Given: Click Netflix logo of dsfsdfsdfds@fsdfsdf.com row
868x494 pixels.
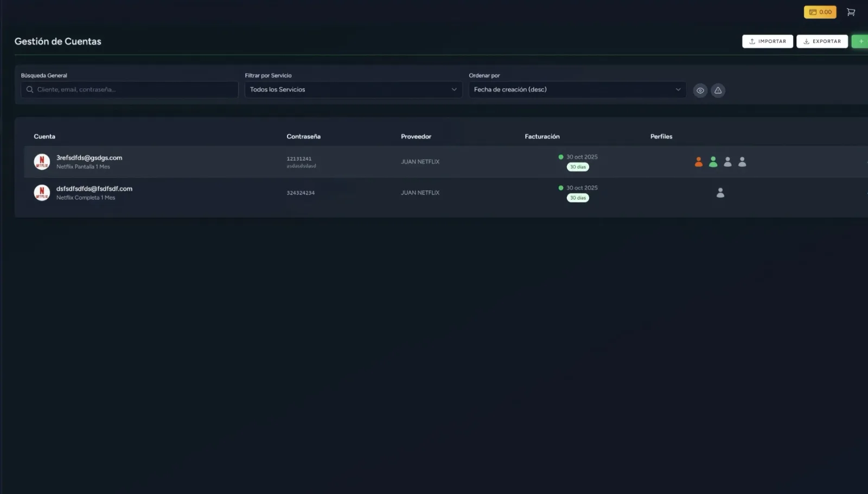Looking at the screenshot, I should pos(42,193).
